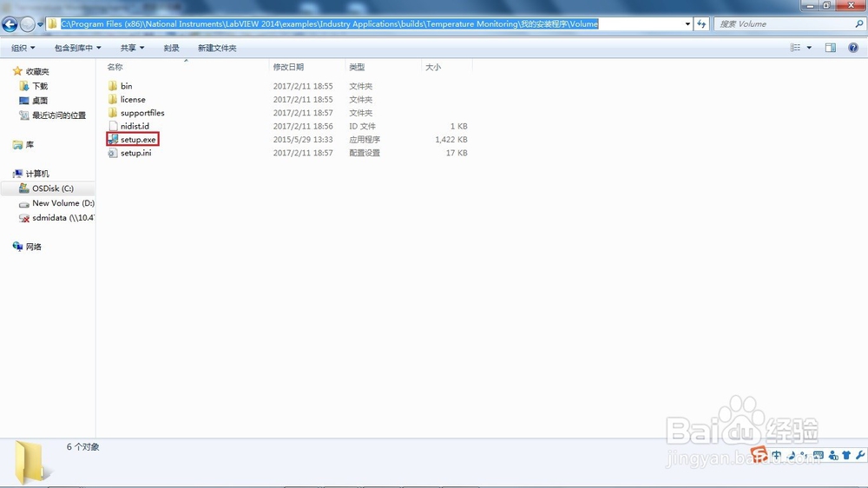Click the 下载 folder icon
Screen dimensions: 868x488
23,86
